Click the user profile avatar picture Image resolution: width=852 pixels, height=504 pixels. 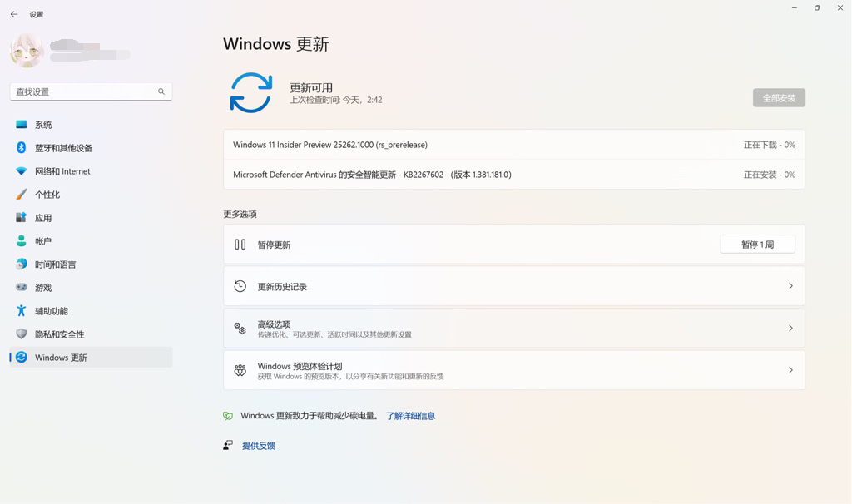[x=27, y=51]
